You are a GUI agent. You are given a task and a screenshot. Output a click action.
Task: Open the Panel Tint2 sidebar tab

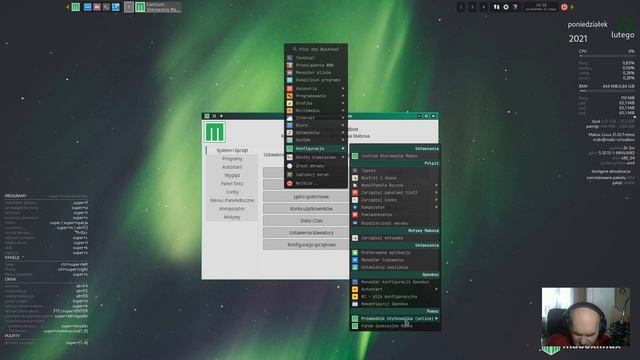pyautogui.click(x=232, y=184)
